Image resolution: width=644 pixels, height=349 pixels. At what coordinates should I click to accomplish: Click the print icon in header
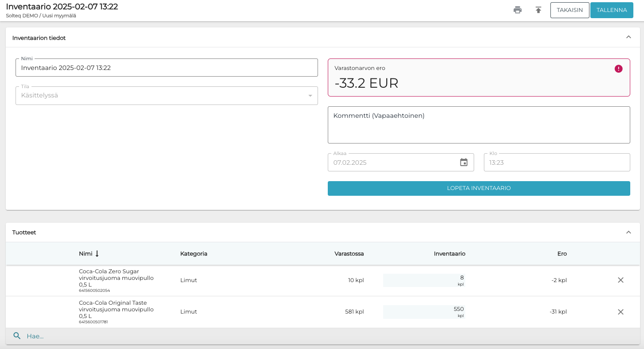click(x=517, y=10)
